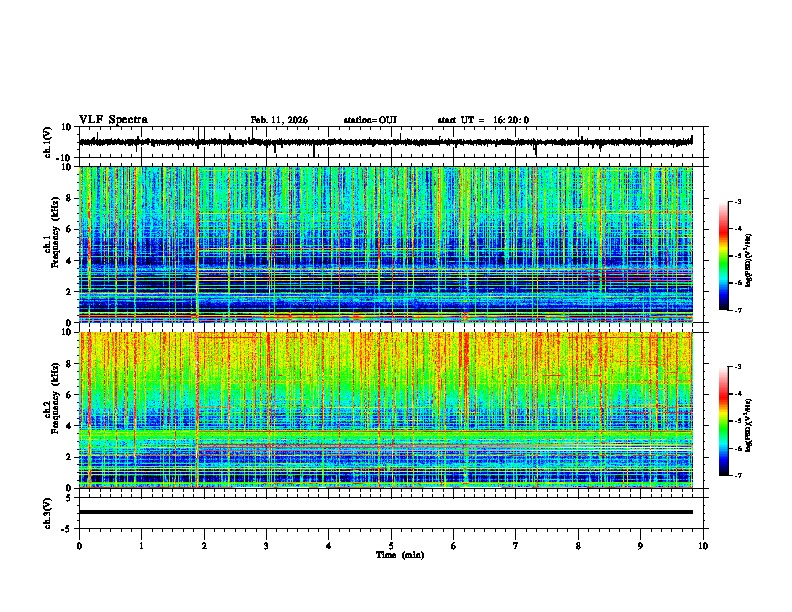Click the ch.2 color scale bar
792x612 pixels.
[723, 421]
